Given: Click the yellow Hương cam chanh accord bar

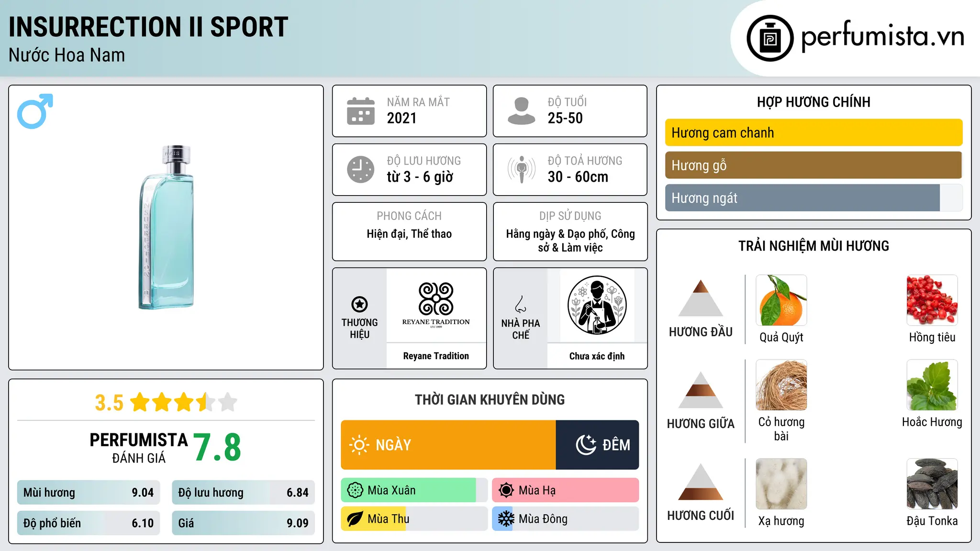Looking at the screenshot, I should [x=814, y=132].
